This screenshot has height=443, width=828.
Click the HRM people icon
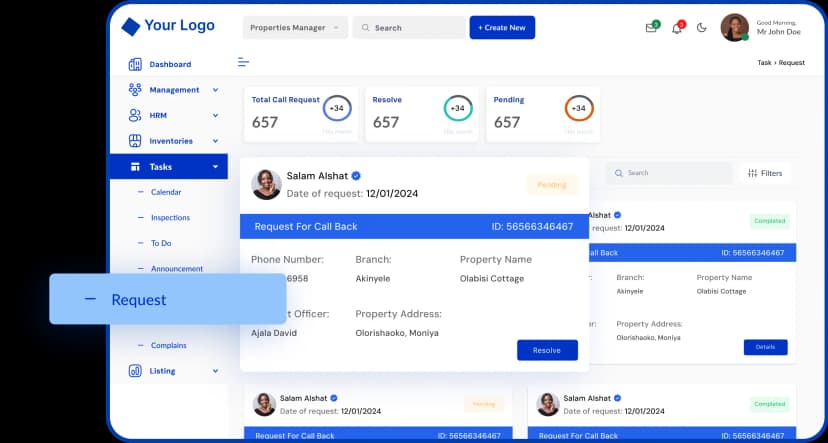[x=135, y=115]
